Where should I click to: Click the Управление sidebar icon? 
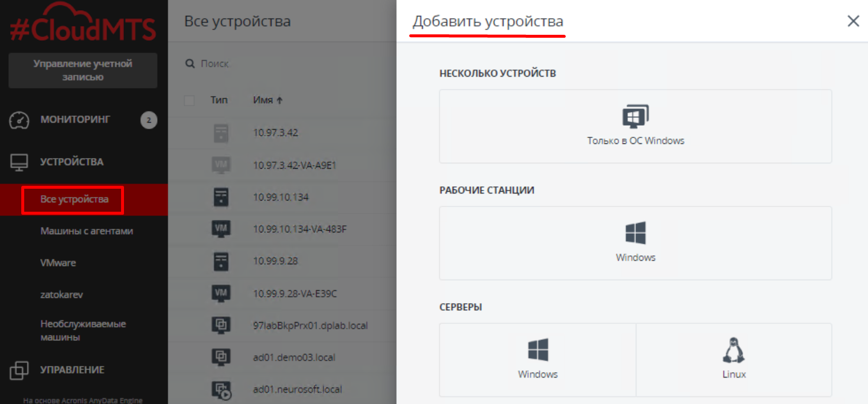coord(19,370)
